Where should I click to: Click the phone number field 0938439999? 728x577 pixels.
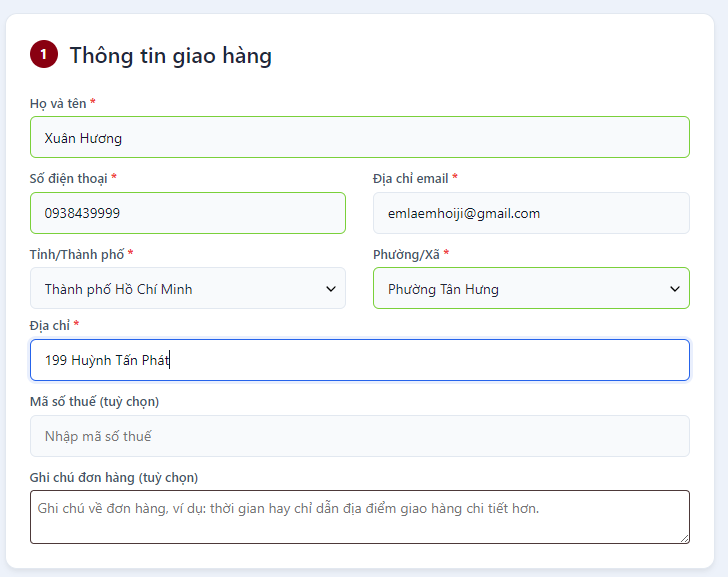coord(187,213)
